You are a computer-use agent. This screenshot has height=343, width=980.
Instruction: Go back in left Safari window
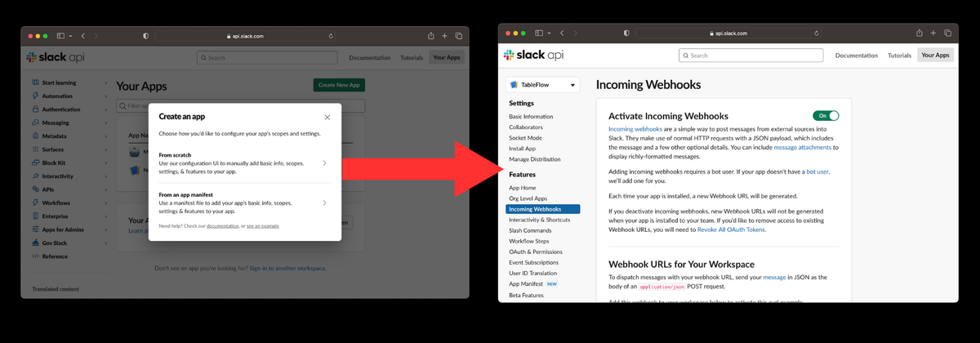point(82,36)
